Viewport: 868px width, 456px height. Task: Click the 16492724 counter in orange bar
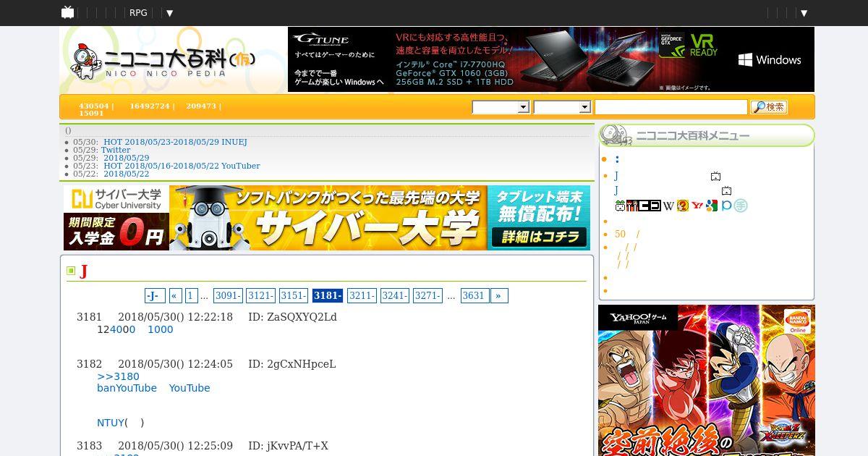150,106
